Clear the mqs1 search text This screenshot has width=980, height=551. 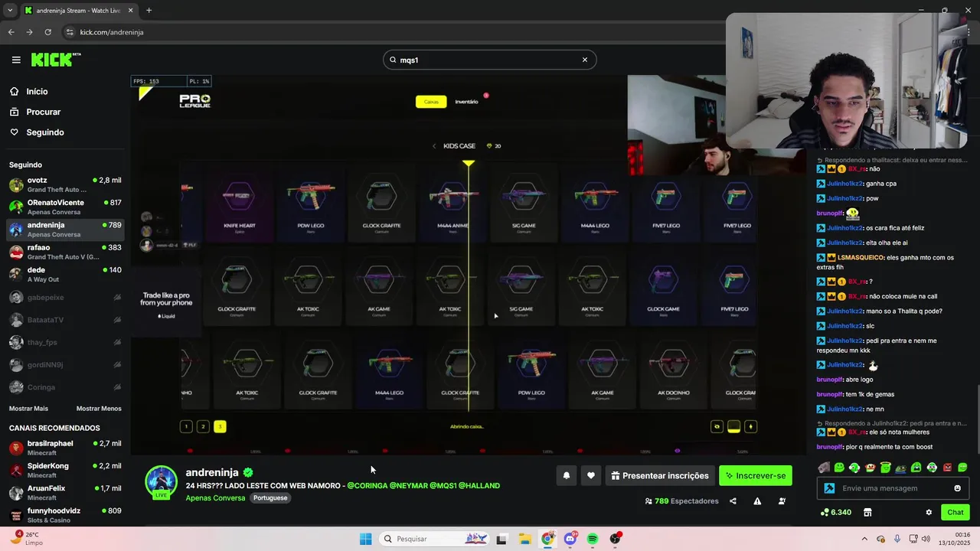tap(584, 60)
